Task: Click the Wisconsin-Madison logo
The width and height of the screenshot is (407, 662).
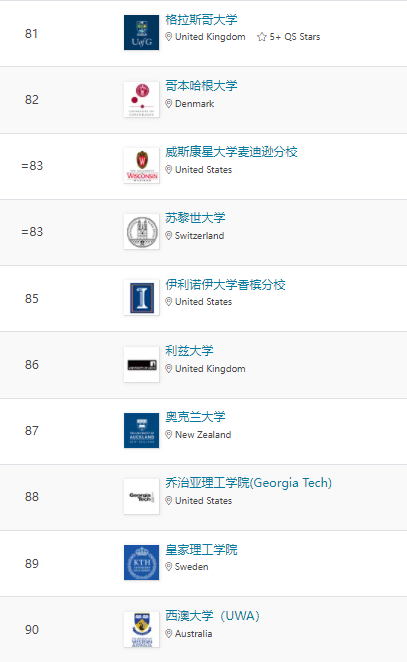Action: 141,166
